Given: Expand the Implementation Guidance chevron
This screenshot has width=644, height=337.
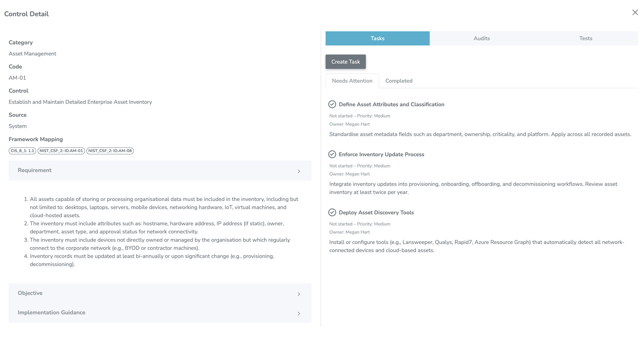Looking at the screenshot, I should pyautogui.click(x=299, y=314).
